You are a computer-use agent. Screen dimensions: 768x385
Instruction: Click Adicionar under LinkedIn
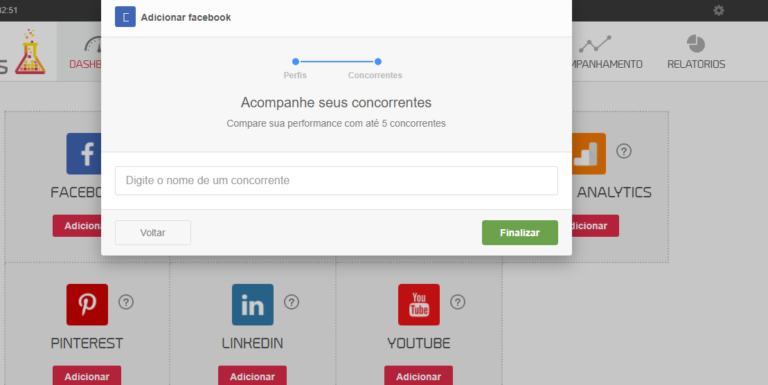point(252,376)
